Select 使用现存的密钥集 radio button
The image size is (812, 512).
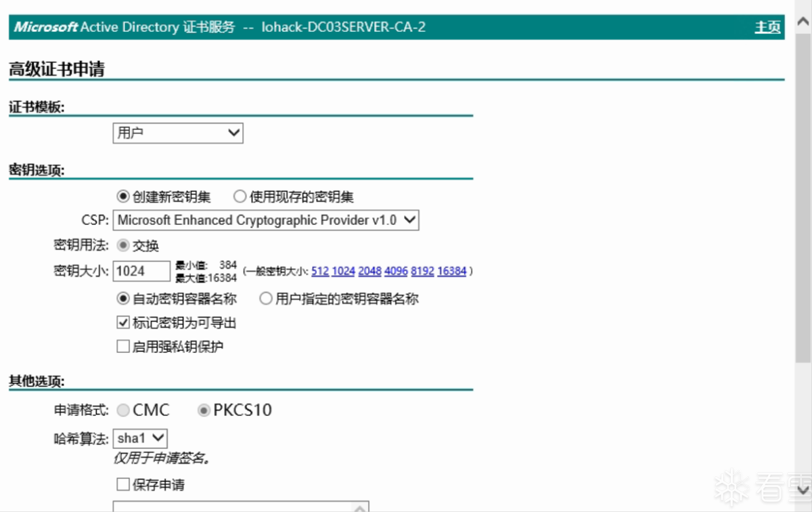[x=240, y=197]
